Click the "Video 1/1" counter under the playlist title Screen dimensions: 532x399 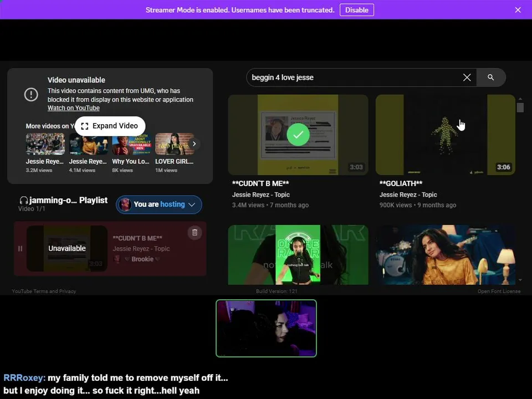32,209
